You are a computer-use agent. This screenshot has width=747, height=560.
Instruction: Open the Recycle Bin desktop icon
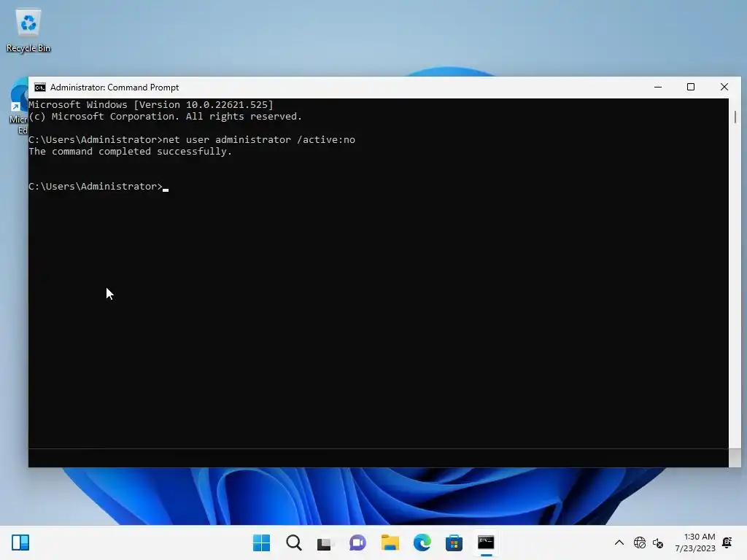click(x=28, y=31)
